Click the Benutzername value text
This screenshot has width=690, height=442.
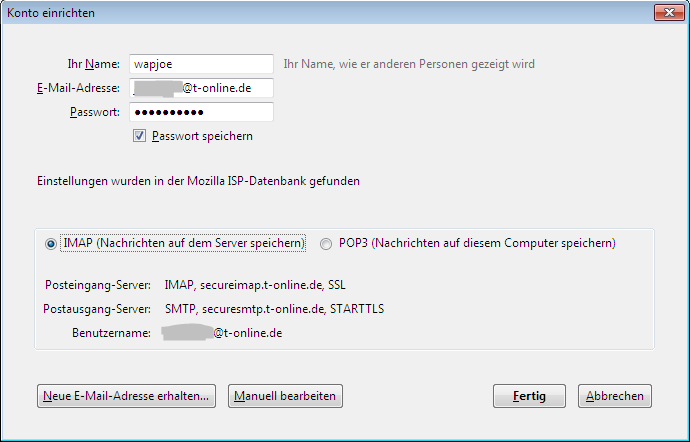point(222,333)
